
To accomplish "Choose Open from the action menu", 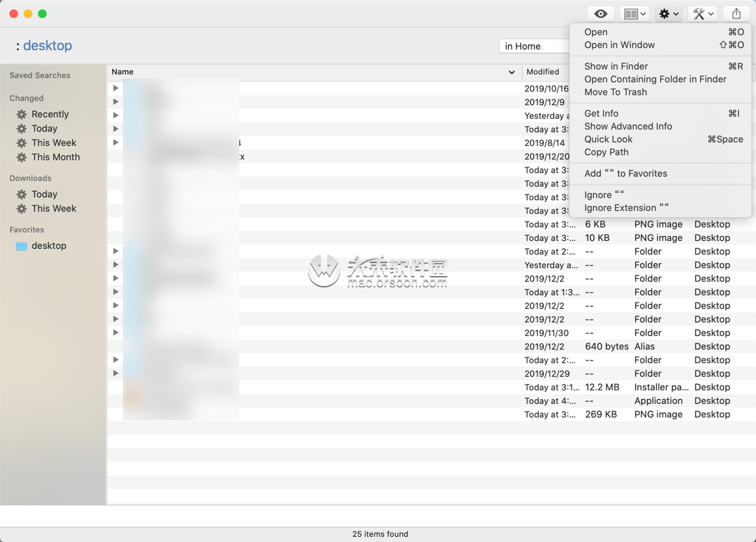I will point(660,32).
